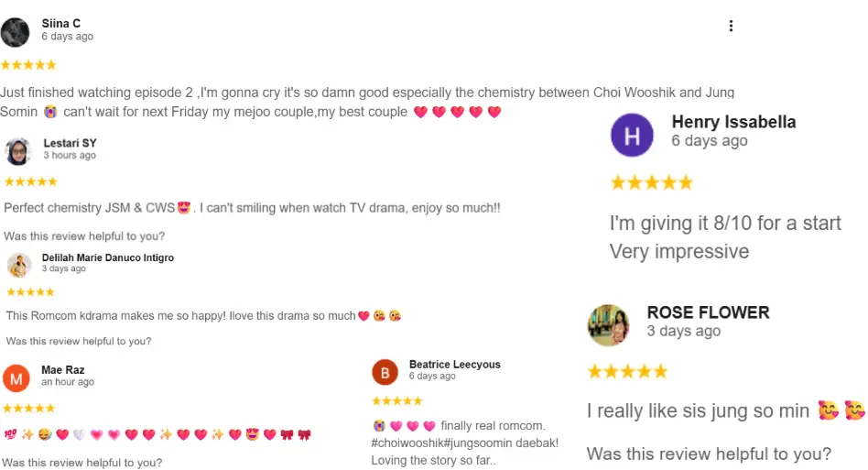The height and width of the screenshot is (470, 868).
Task: Click the star rating on Beatrice Leecyous's review
Action: [x=396, y=401]
